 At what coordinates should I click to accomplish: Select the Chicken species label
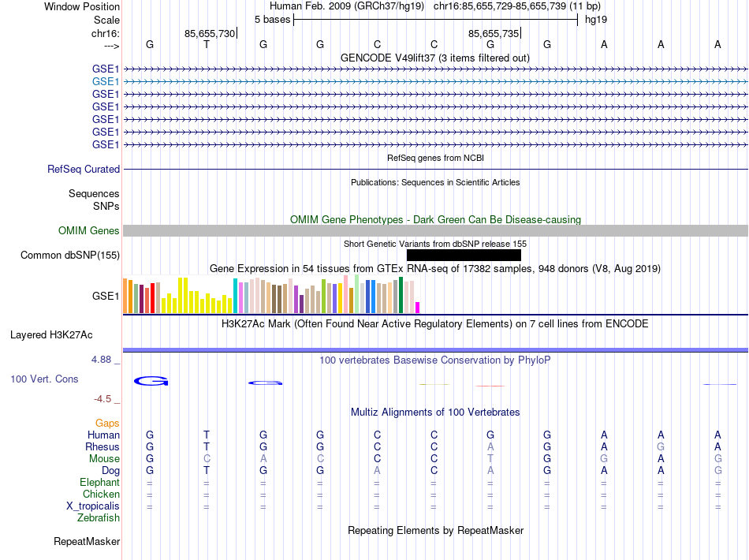101,494
